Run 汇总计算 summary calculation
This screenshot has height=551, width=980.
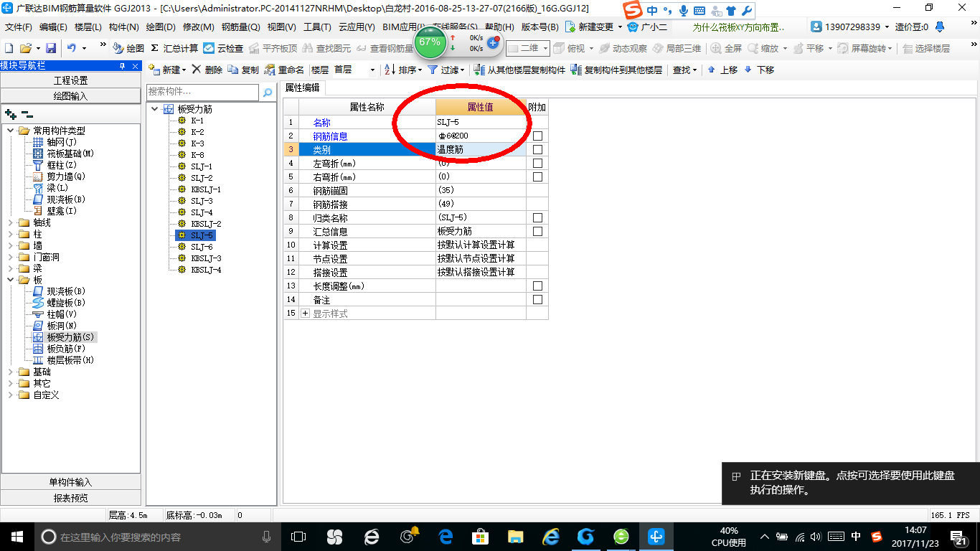pyautogui.click(x=174, y=48)
